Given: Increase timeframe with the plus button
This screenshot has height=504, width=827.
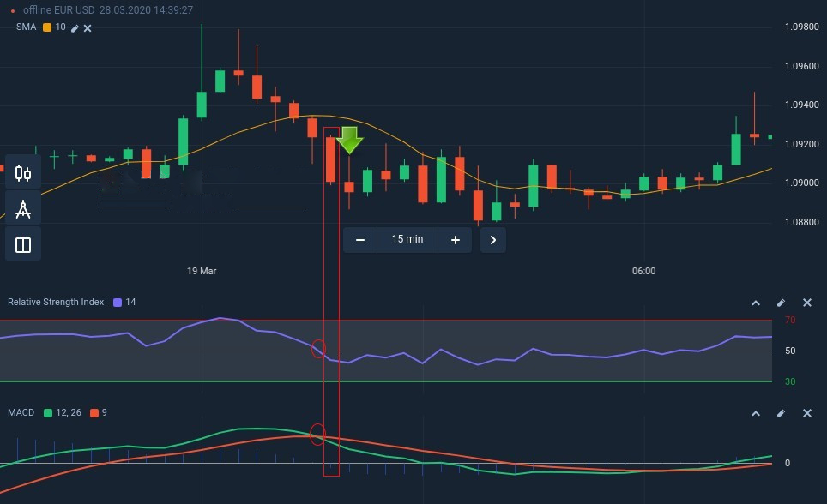Looking at the screenshot, I should (x=455, y=240).
